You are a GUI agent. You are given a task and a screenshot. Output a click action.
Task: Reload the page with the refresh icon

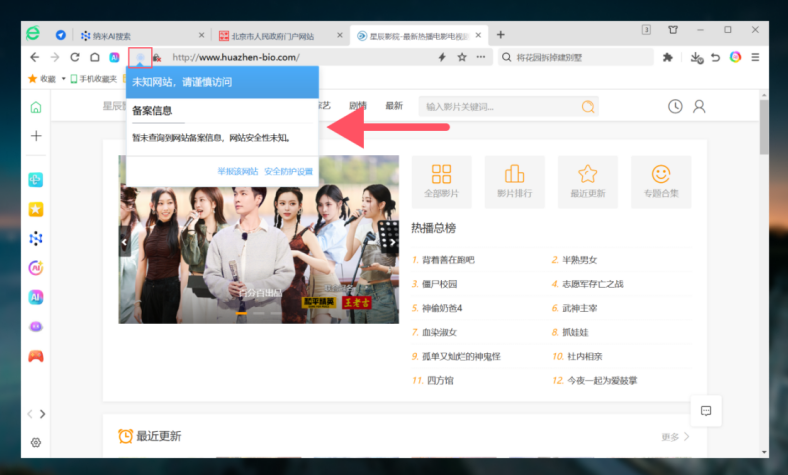[x=74, y=57]
